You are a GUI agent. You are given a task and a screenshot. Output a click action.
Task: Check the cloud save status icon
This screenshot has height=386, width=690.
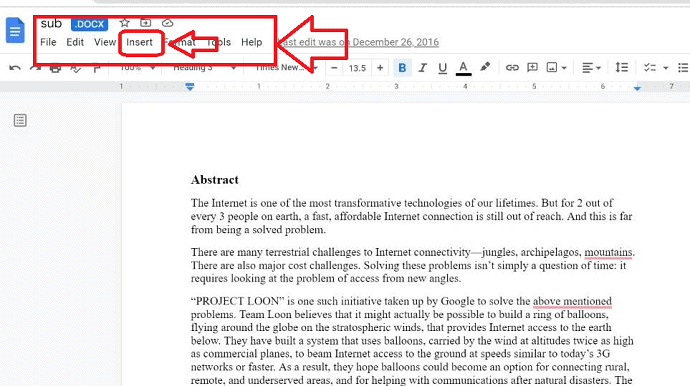pos(167,23)
